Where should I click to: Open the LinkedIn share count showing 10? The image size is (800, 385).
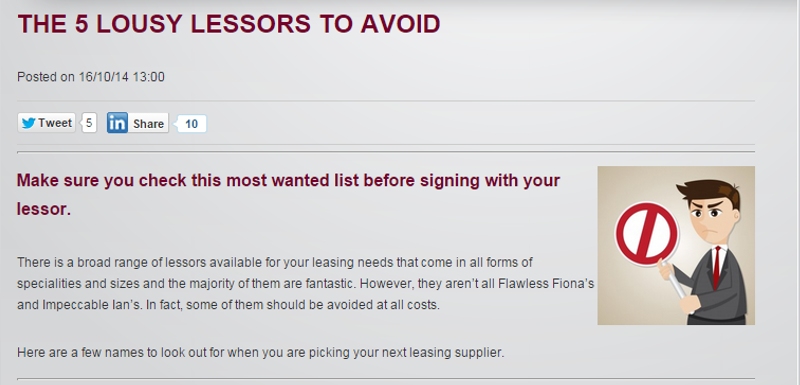point(191,124)
